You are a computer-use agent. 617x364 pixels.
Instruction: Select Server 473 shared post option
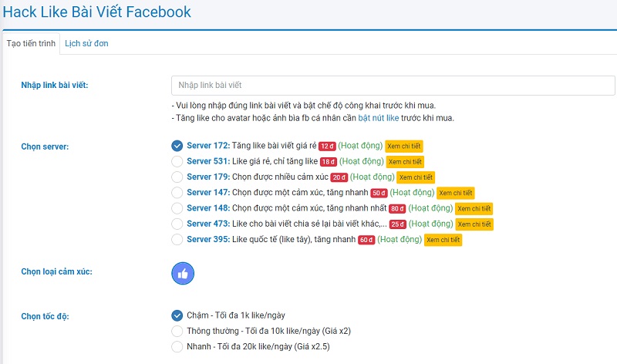[x=177, y=224]
